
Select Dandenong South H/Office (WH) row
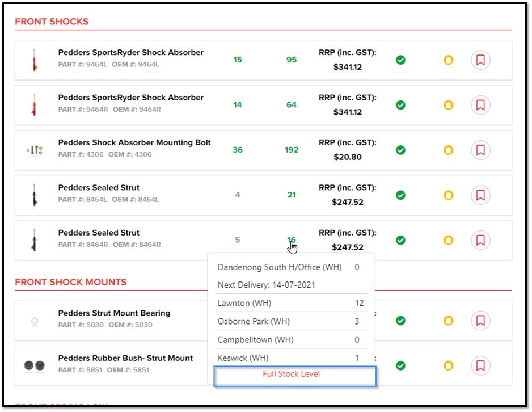291,267
